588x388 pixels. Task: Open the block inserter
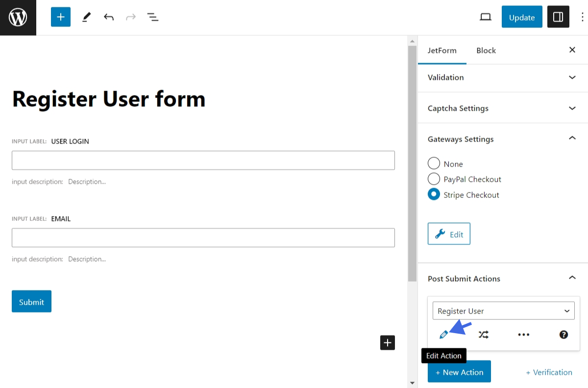click(60, 17)
